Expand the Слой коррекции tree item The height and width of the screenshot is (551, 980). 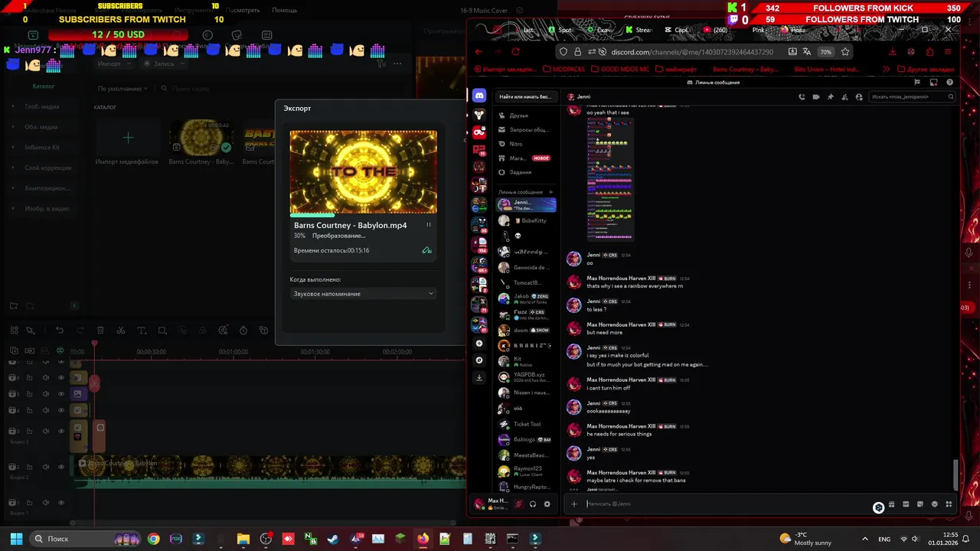[13, 168]
